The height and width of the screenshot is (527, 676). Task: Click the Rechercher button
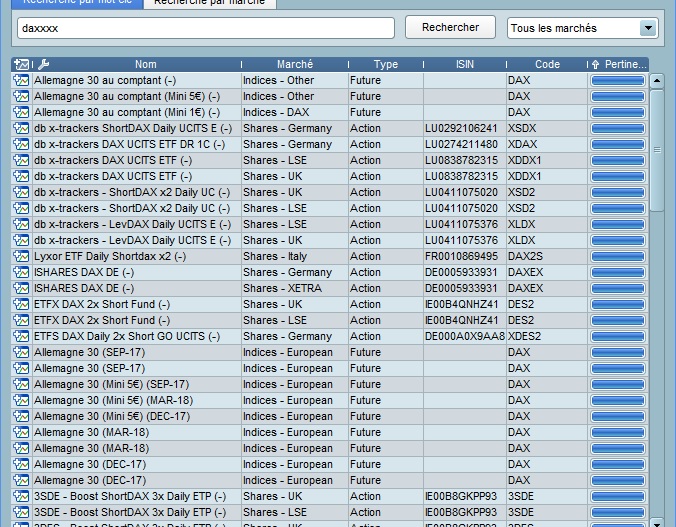click(x=451, y=27)
